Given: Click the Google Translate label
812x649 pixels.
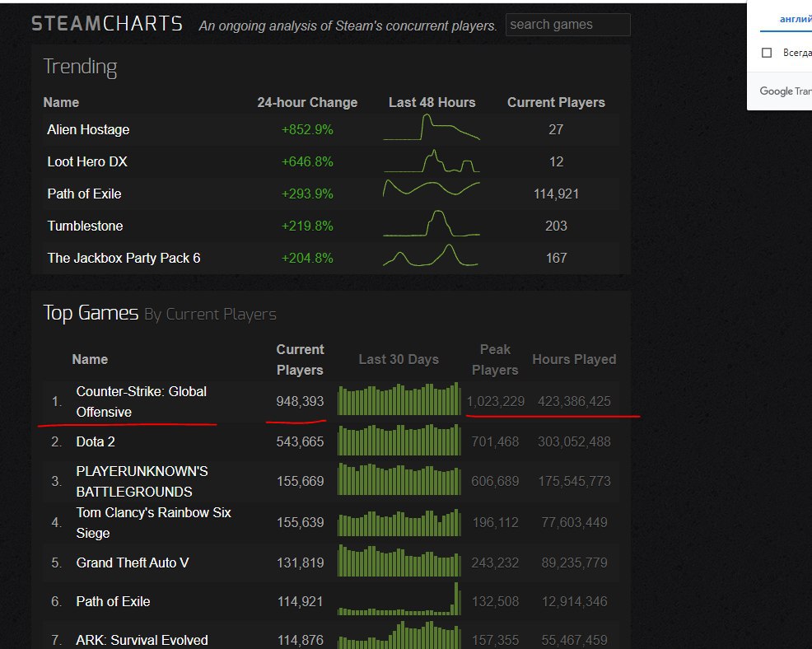Looking at the screenshot, I should [x=786, y=91].
